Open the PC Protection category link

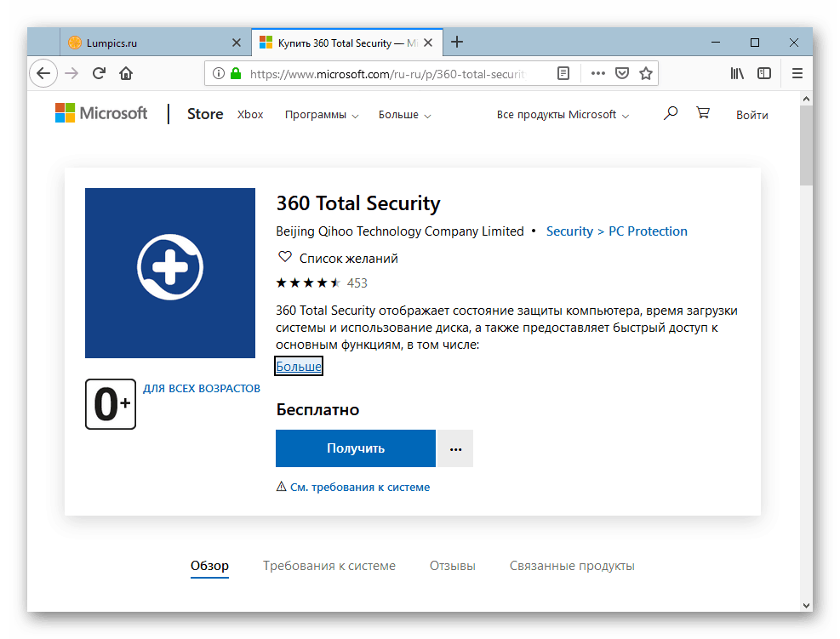pos(648,231)
